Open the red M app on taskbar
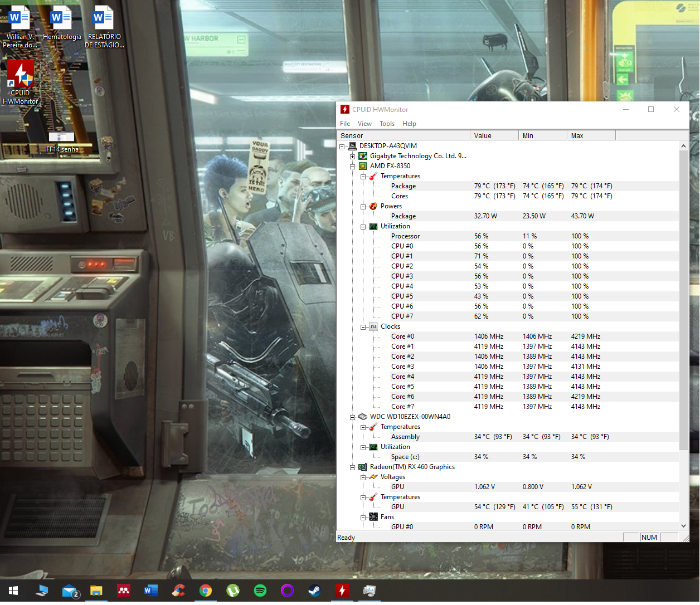Viewport: 700px width, 605px height. point(124,591)
